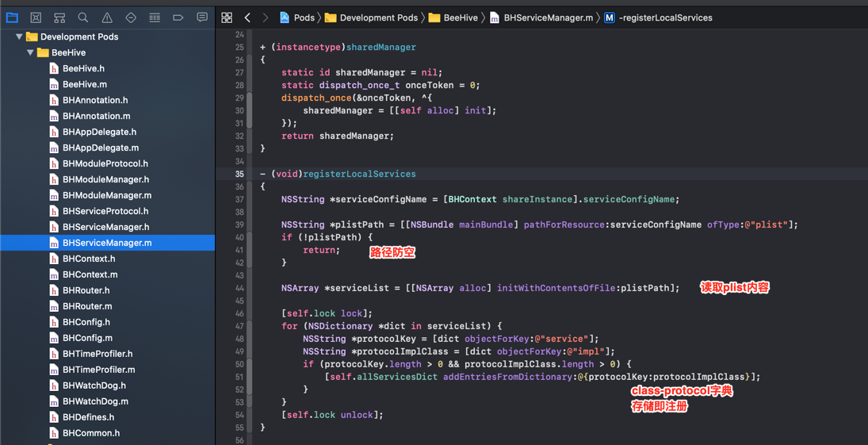
Task: Select BHModuleManager.m file
Action: pos(107,195)
